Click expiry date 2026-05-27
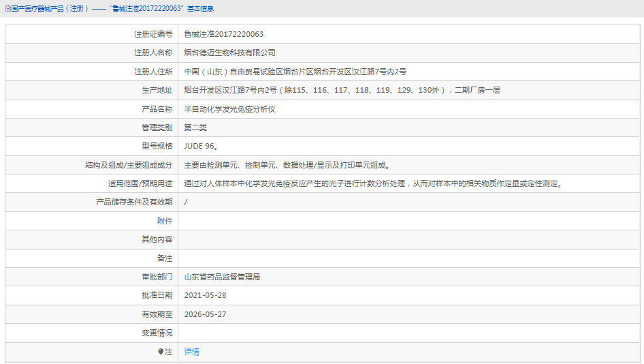Image resolution: width=644 pixels, height=364 pixels. 205,314
